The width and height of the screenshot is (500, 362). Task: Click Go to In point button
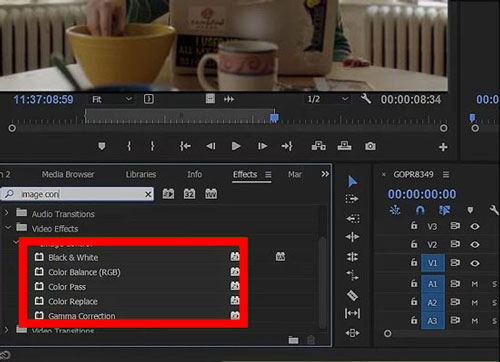click(185, 146)
